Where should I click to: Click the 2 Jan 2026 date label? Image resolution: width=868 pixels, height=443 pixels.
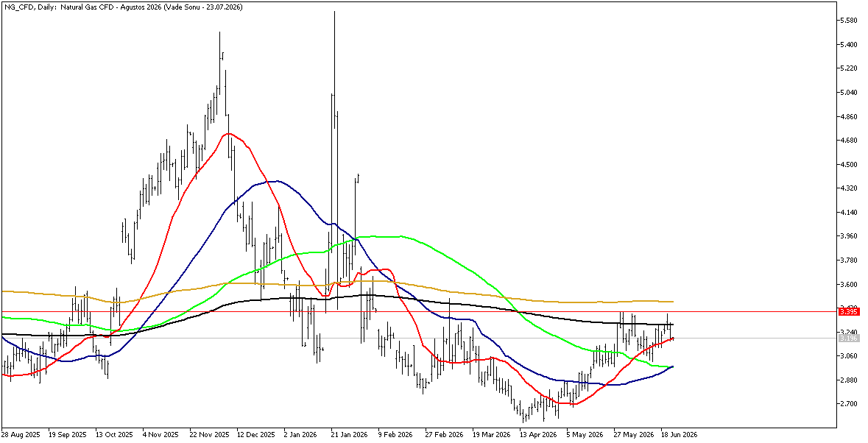pyautogui.click(x=301, y=435)
